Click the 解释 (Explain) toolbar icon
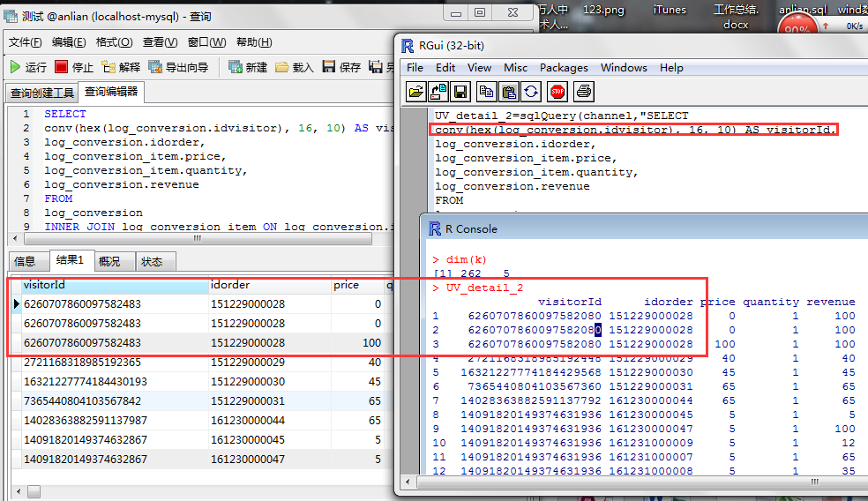Viewport: 868px width, 501px height. tap(121, 67)
